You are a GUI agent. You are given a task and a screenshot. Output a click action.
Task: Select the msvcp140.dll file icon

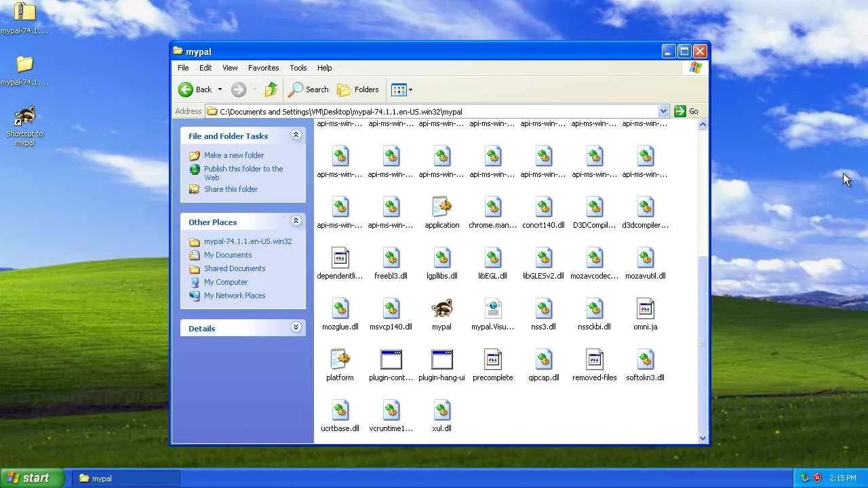tap(391, 309)
